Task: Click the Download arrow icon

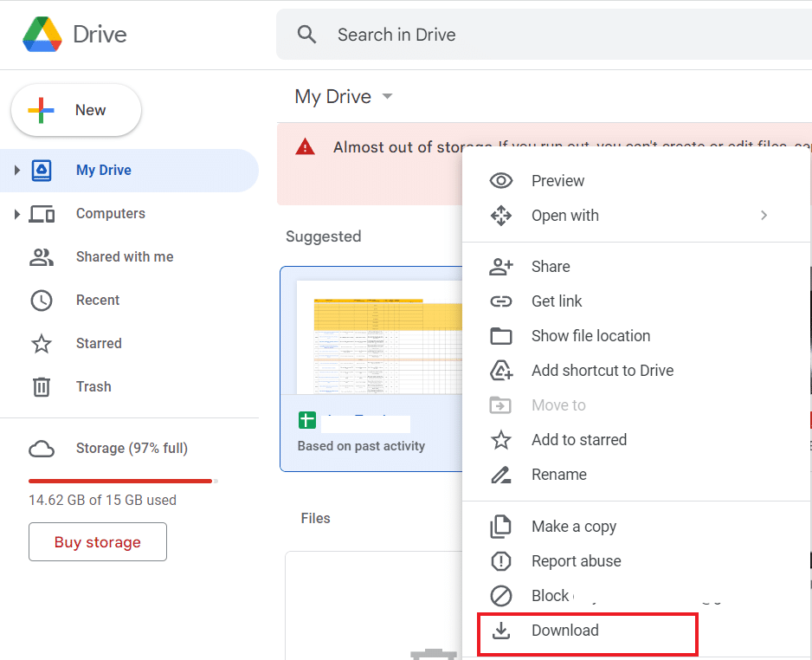Action: [x=500, y=631]
